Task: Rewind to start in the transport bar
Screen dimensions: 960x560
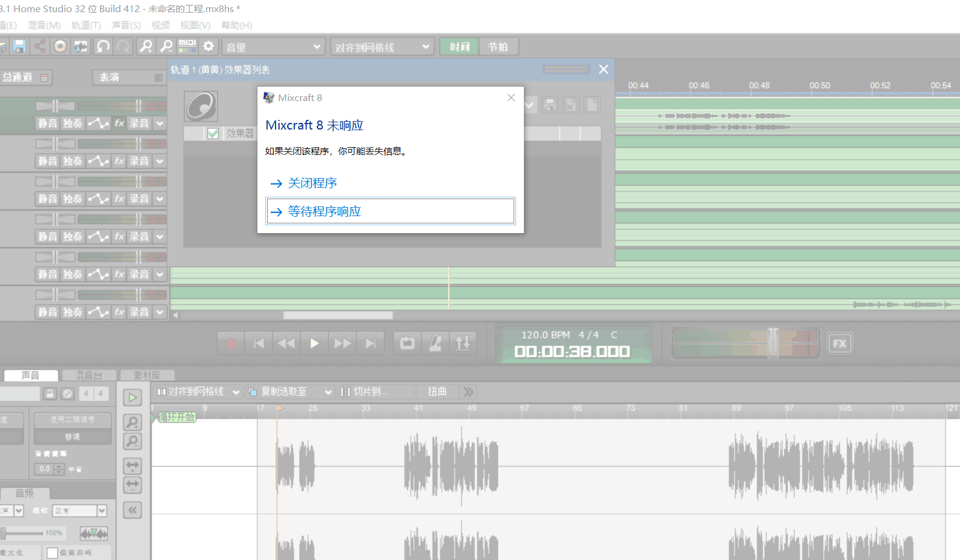Action: pos(259,343)
